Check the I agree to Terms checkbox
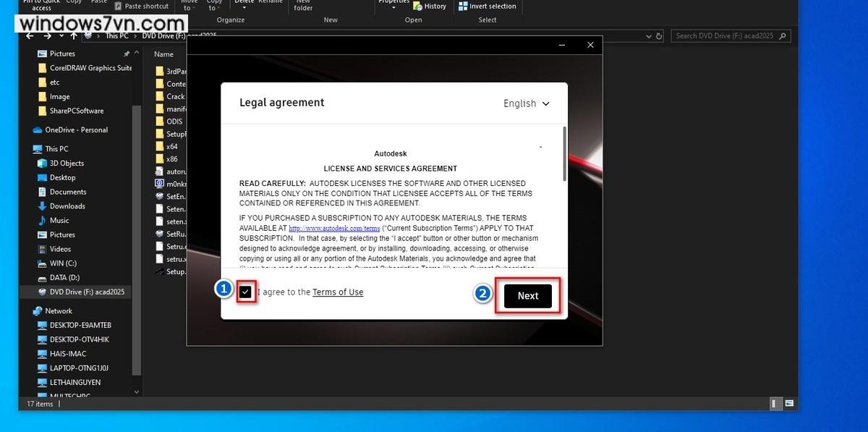 click(x=246, y=292)
